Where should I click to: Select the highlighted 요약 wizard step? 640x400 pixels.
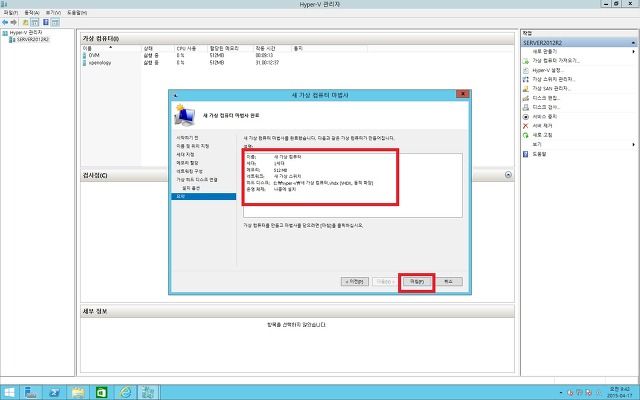click(204, 196)
